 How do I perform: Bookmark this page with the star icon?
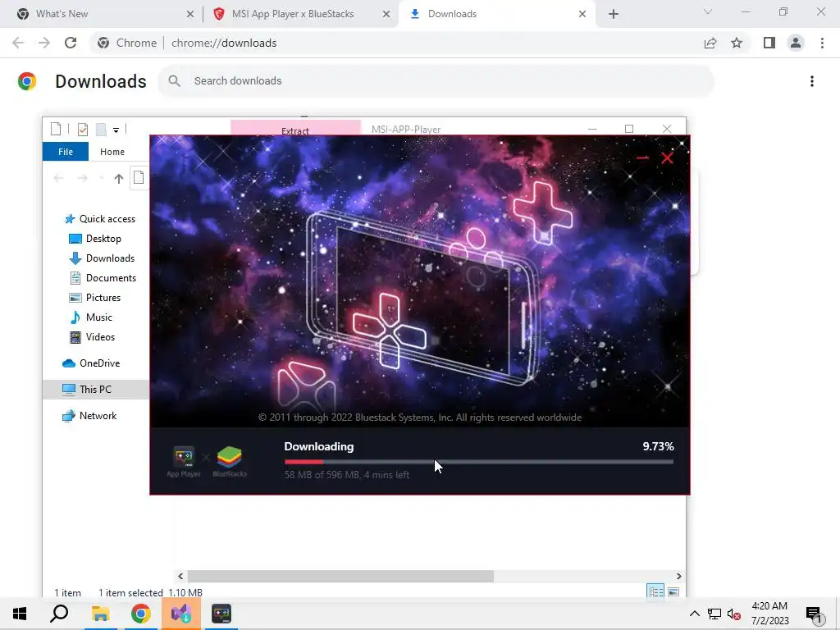tap(737, 43)
